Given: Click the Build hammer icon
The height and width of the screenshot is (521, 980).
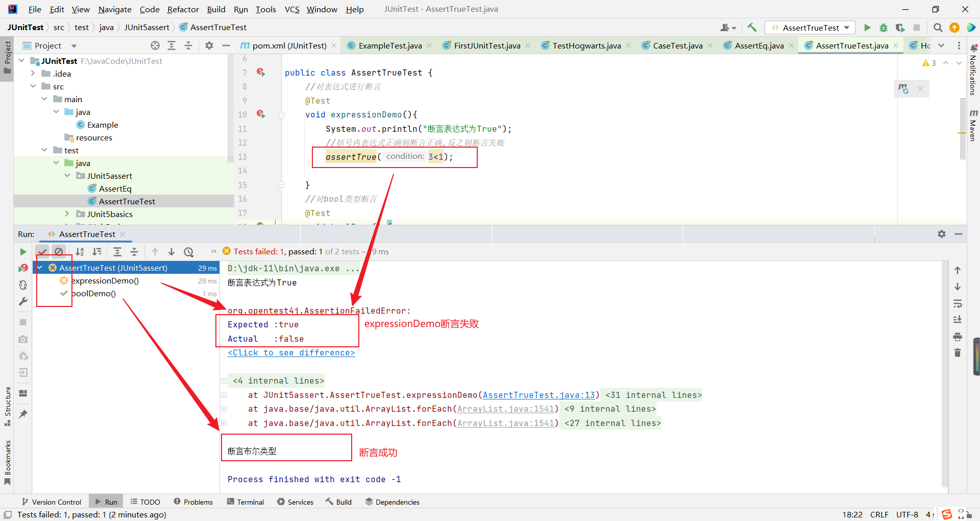Looking at the screenshot, I should (752, 28).
